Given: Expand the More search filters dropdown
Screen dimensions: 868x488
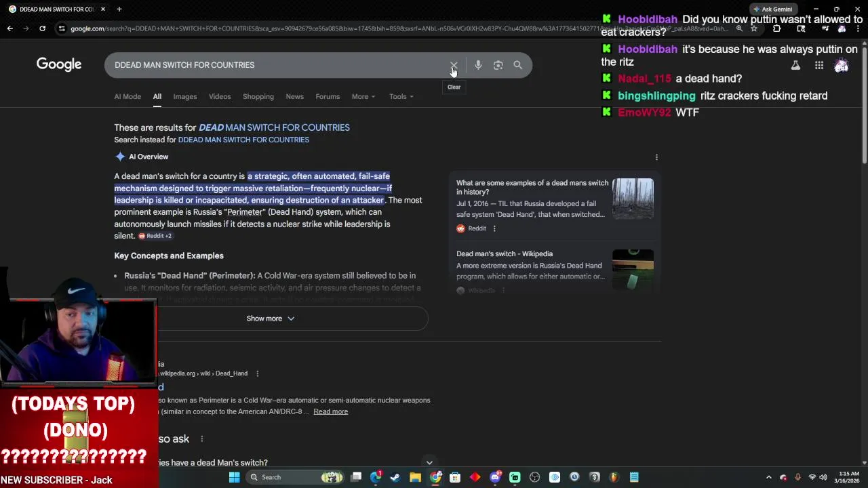Looking at the screenshot, I should [363, 96].
